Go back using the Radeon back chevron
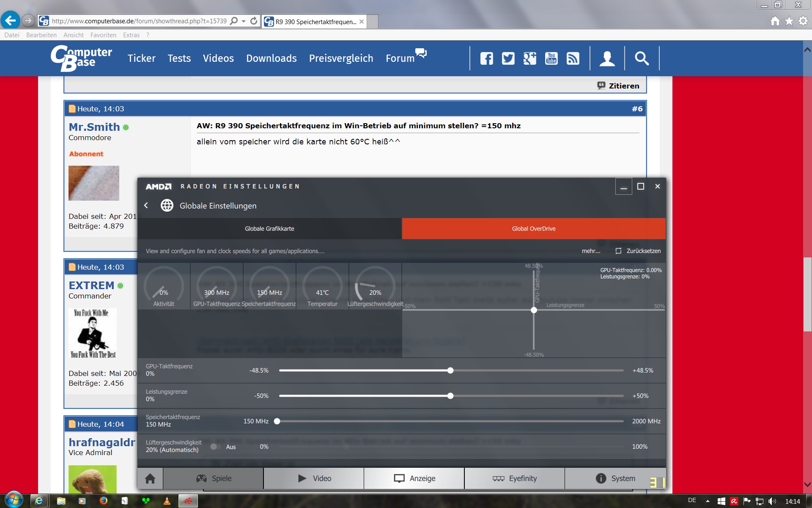This screenshot has width=812, height=508. coord(146,205)
